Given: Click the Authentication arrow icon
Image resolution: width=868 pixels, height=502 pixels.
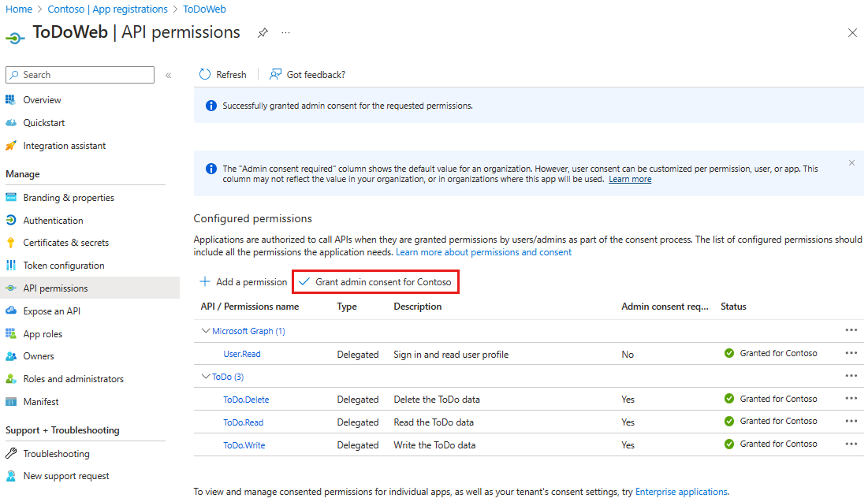Looking at the screenshot, I should [x=10, y=220].
